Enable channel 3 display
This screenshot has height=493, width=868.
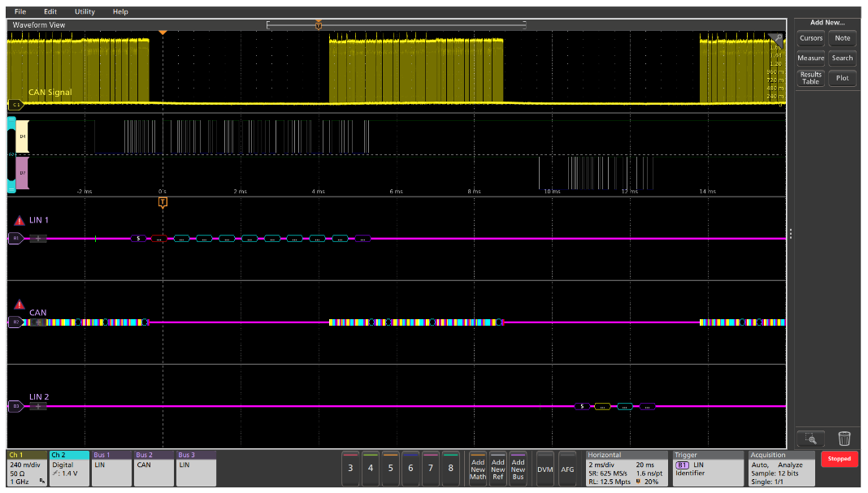pyautogui.click(x=349, y=469)
